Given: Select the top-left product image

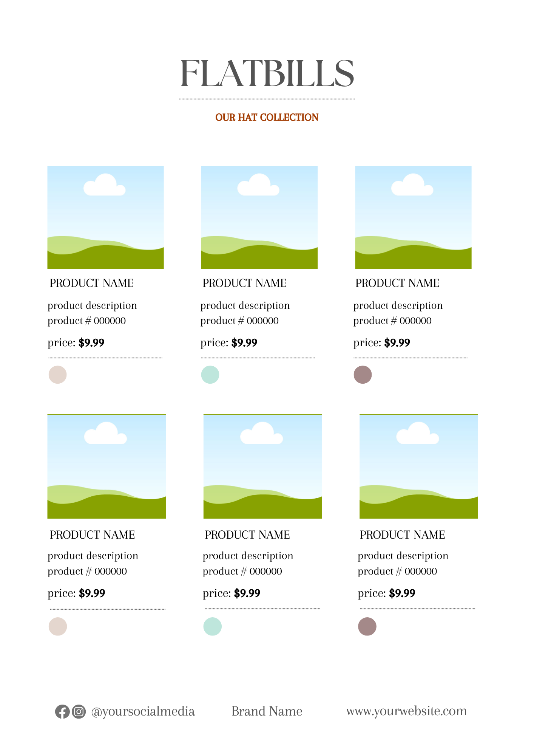Looking at the screenshot, I should click(105, 217).
